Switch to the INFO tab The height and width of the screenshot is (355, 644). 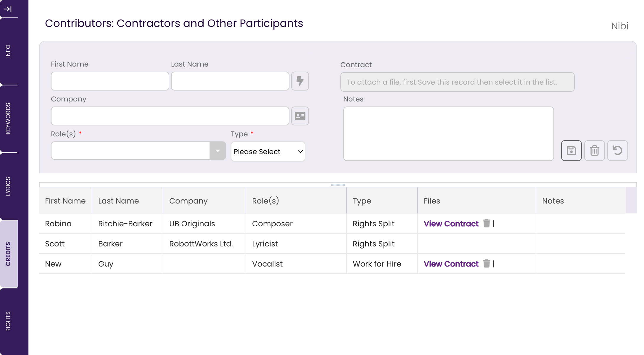(x=9, y=51)
